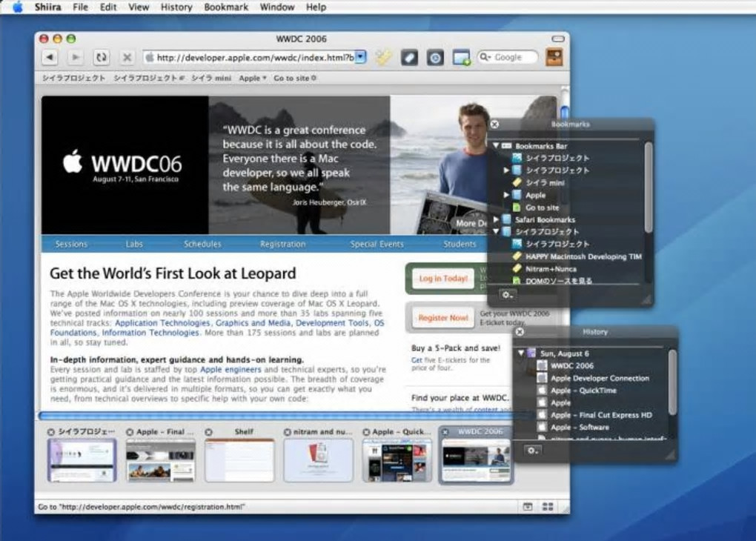Screen dimensions: 756x541
Task: Close the History floating panel
Action: tap(520, 332)
